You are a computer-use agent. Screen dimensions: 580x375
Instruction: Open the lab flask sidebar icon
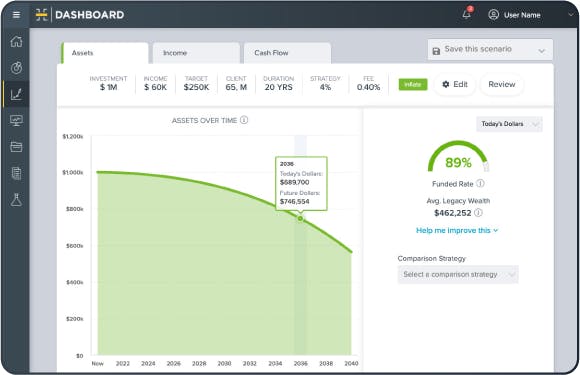[16, 200]
